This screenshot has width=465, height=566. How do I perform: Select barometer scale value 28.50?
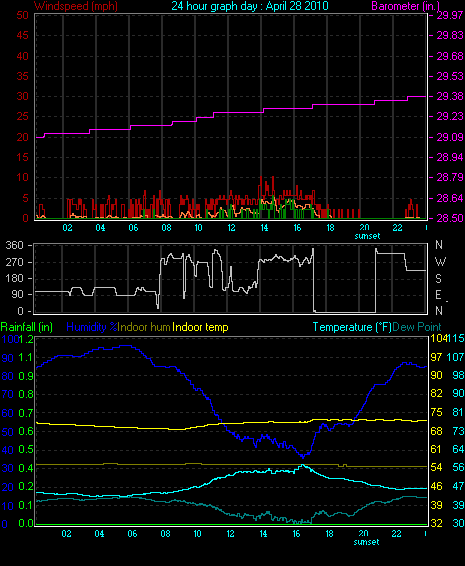pyautogui.click(x=450, y=218)
